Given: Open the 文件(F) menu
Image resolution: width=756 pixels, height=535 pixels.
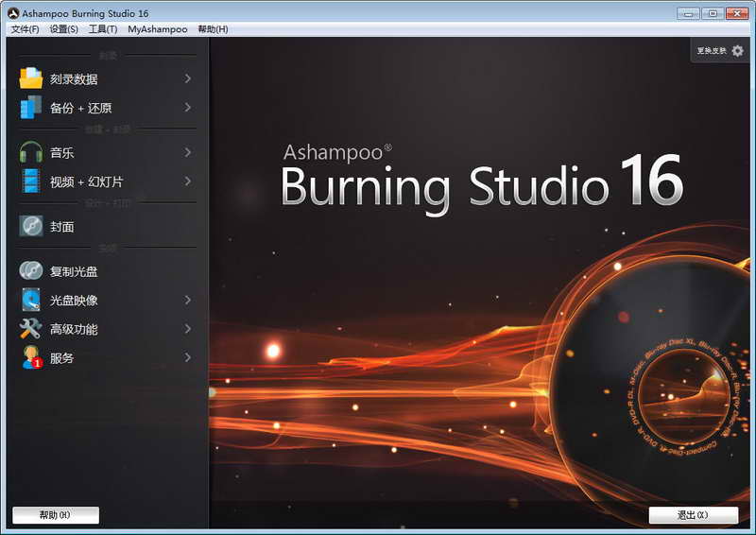Looking at the screenshot, I should click(x=25, y=29).
